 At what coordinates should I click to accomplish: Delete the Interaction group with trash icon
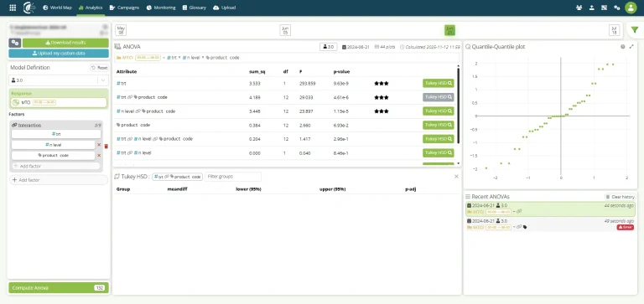click(106, 146)
